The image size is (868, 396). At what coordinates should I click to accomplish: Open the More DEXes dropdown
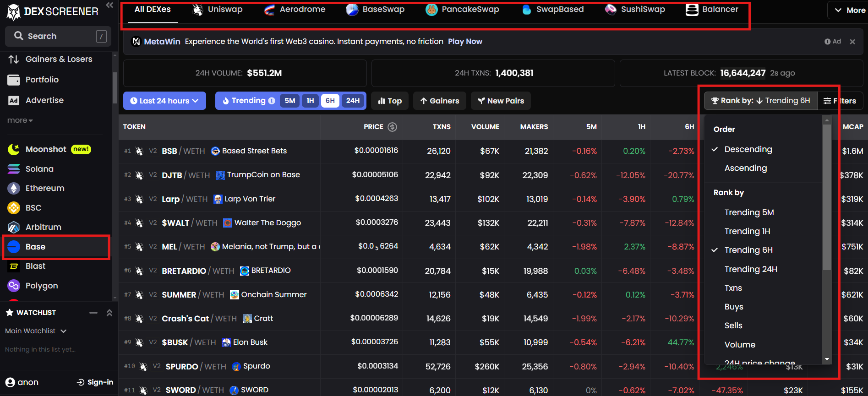[849, 10]
